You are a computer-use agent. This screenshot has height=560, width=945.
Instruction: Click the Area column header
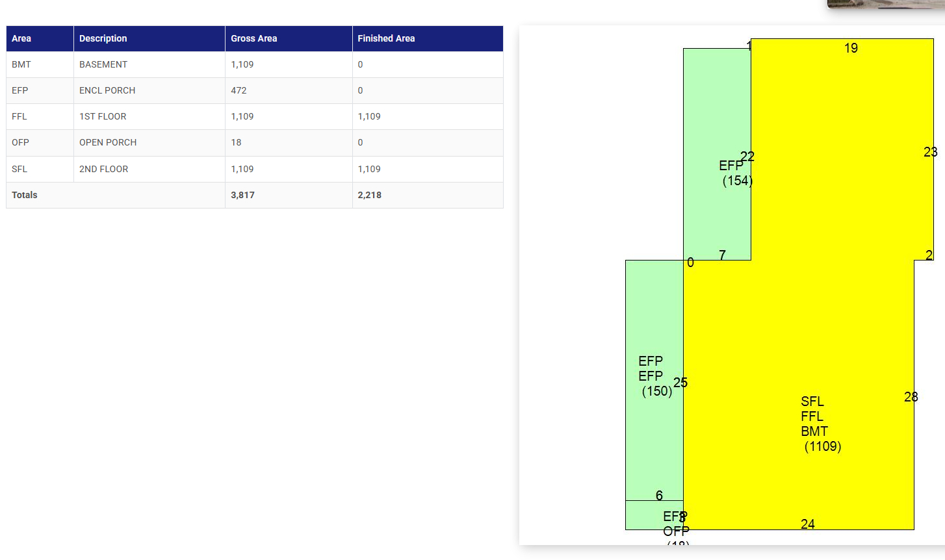coord(21,38)
